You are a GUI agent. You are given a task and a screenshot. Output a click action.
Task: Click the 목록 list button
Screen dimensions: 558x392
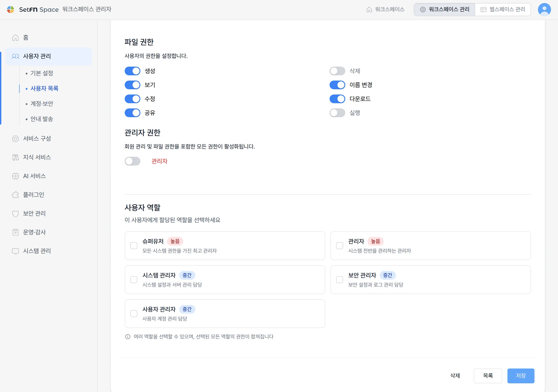[x=488, y=376]
